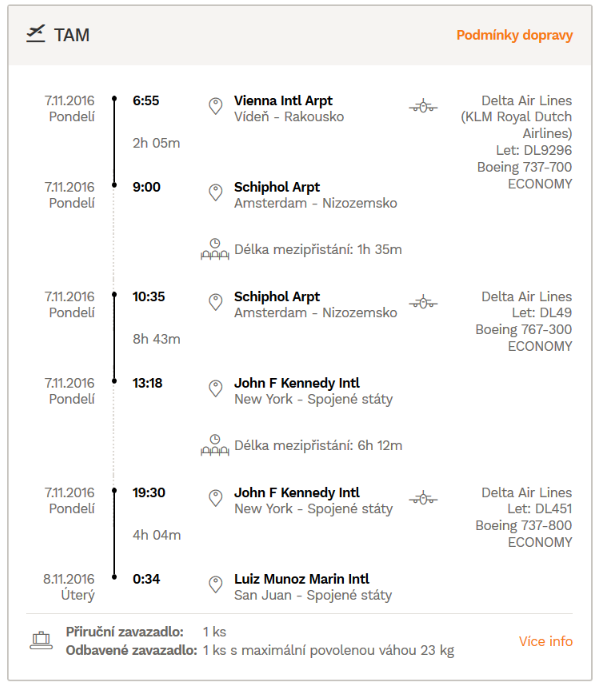Select the Luiz Munoz Marin Intl airport name
This screenshot has height=690, width=597.
point(301,579)
